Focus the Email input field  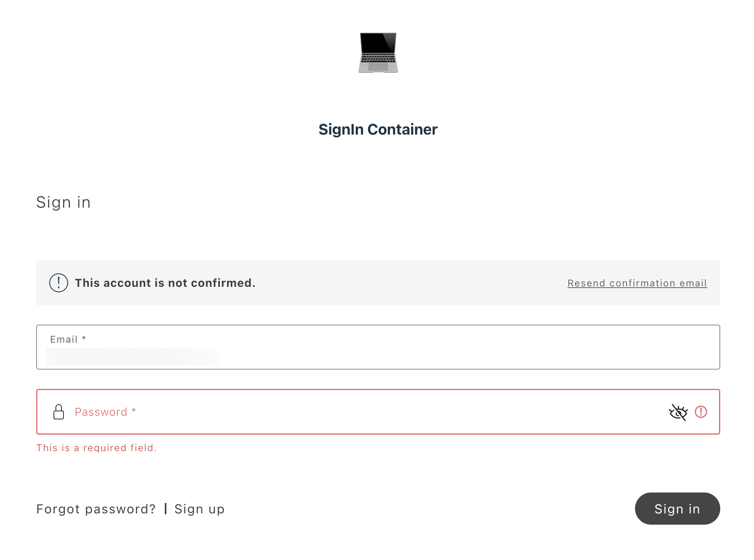tap(362, 354)
